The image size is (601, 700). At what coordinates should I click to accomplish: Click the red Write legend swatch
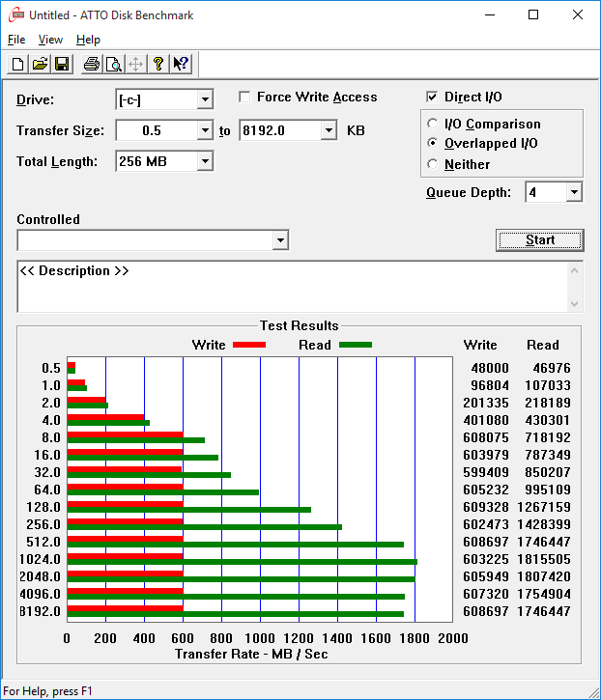click(x=249, y=345)
